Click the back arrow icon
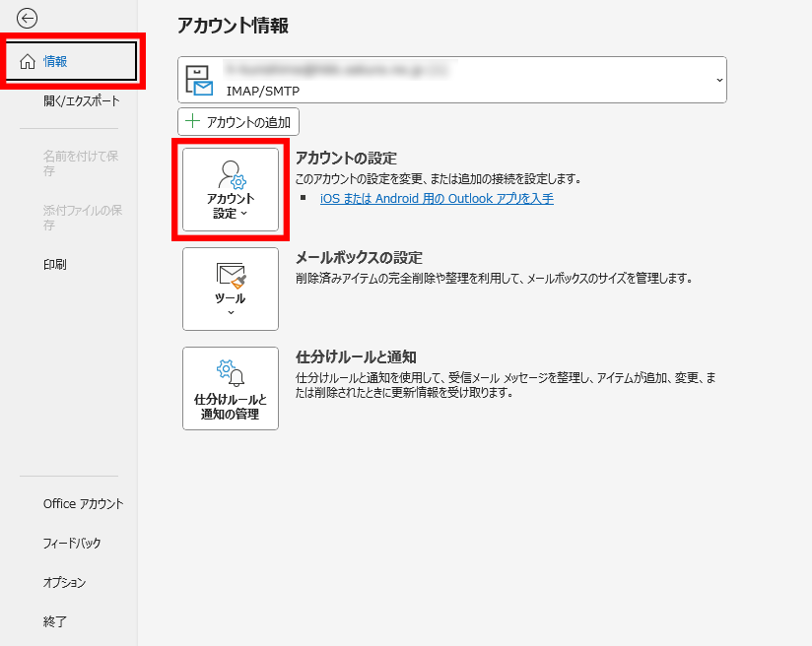The image size is (812, 646). click(x=28, y=18)
